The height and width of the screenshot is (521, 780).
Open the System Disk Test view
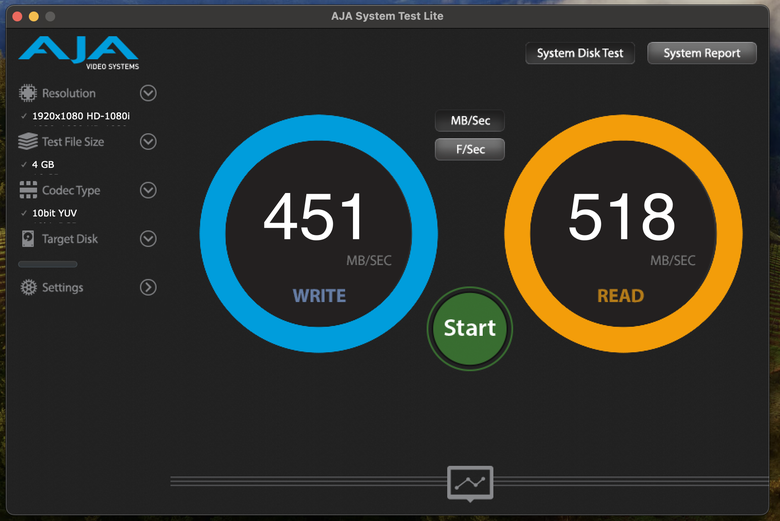coord(580,53)
